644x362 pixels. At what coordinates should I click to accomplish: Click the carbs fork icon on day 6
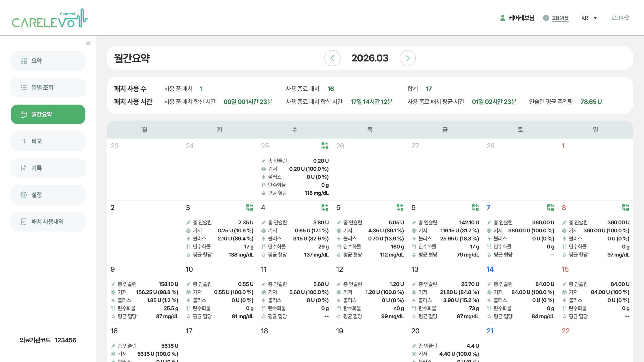(x=414, y=247)
